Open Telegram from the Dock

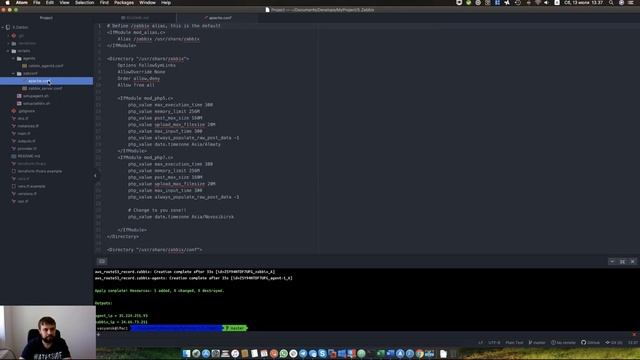pos(303,353)
